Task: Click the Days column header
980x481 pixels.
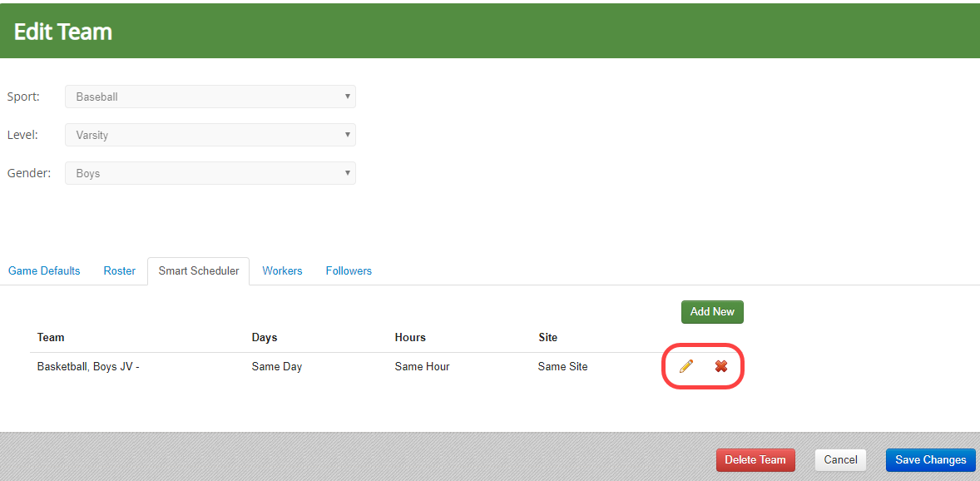Action: (264, 337)
